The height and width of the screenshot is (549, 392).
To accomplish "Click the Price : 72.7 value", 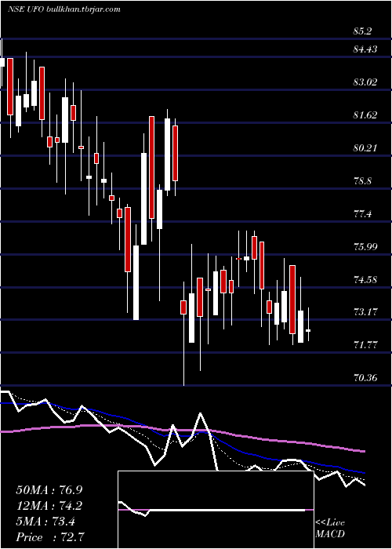I will point(51,537).
